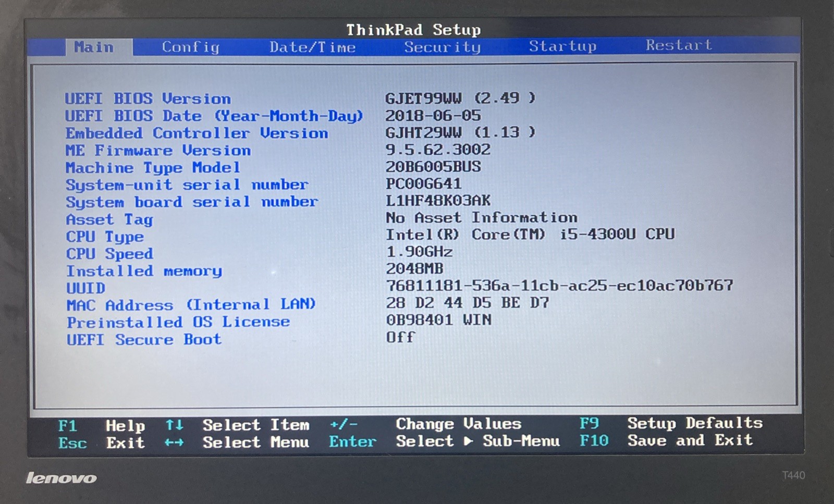This screenshot has height=504, width=834.
Task: Open the Date/Time tab
Action: point(313,47)
